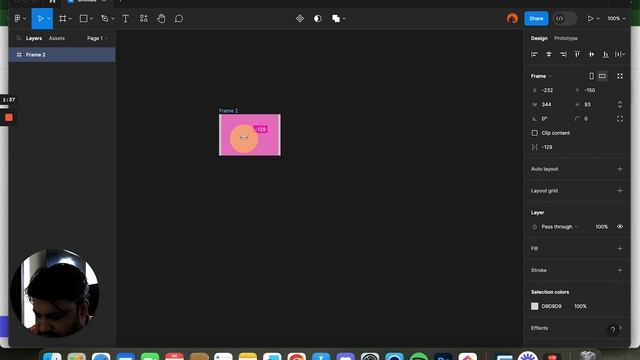Screen dimensions: 640x360
Task: Align selection to the top
Action: pos(577,54)
